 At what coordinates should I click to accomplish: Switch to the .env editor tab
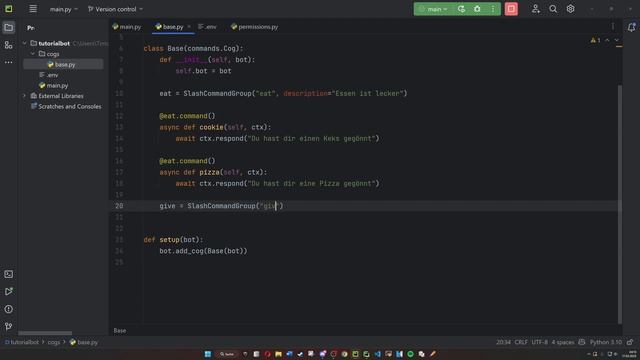207,27
